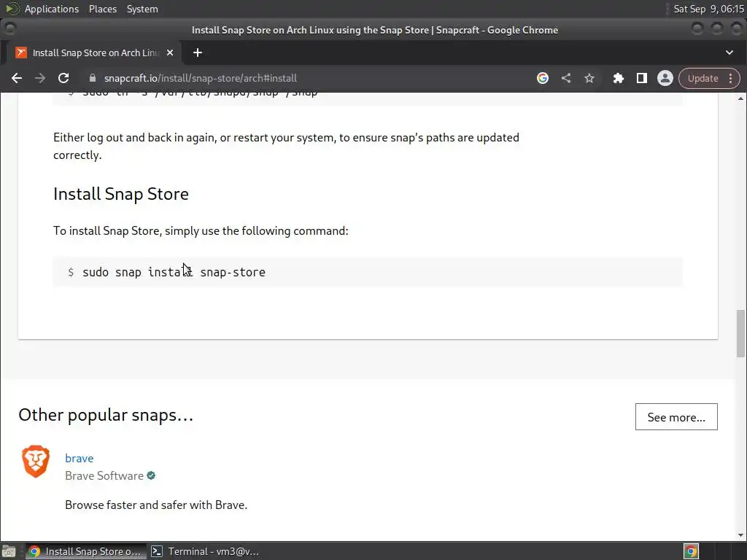Click the clock date Sat Sep 9
747x560 pixels.
point(708,9)
